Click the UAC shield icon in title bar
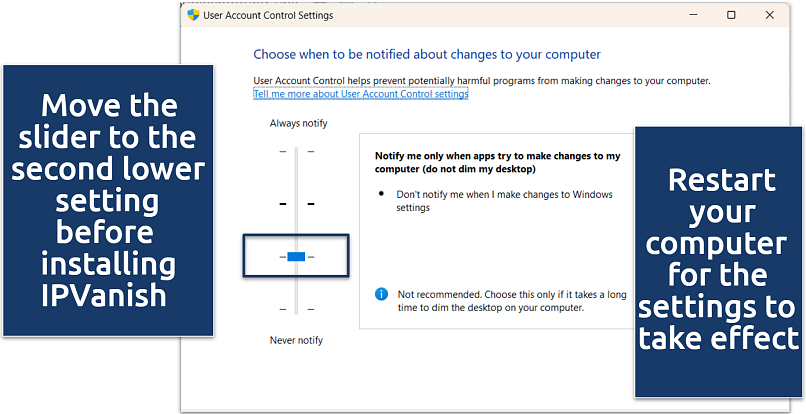The height and width of the screenshot is (414, 806). coord(194,15)
